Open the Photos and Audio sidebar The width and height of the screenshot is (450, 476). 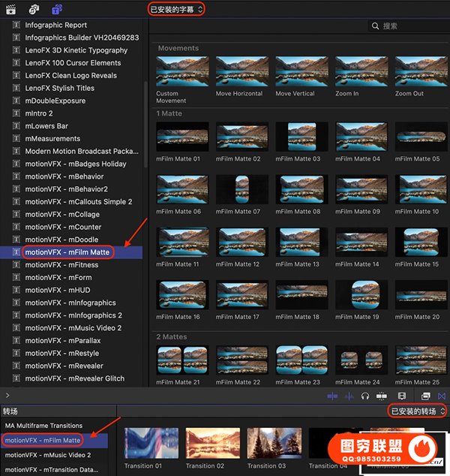[x=34, y=9]
